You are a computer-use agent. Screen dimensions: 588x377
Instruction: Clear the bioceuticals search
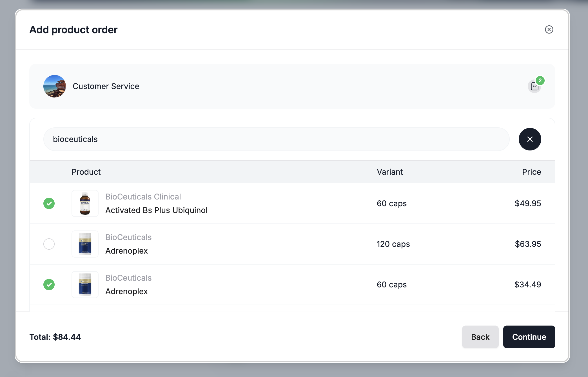point(530,139)
